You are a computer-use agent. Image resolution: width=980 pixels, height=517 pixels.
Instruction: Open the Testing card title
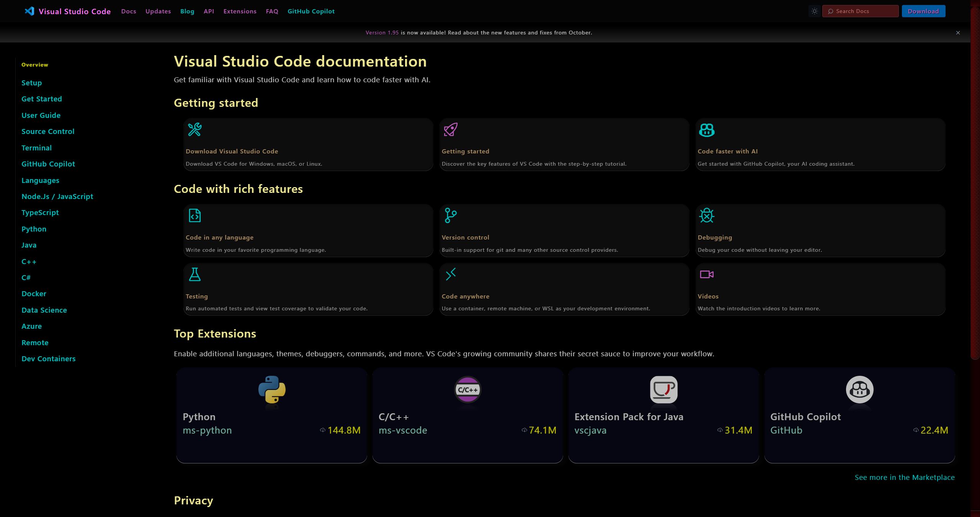tap(197, 297)
